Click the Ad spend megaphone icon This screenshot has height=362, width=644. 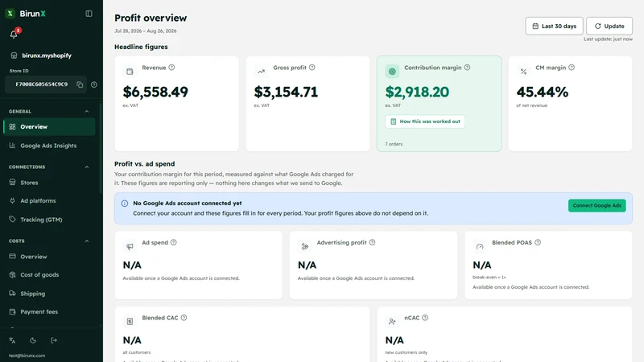tap(130, 246)
